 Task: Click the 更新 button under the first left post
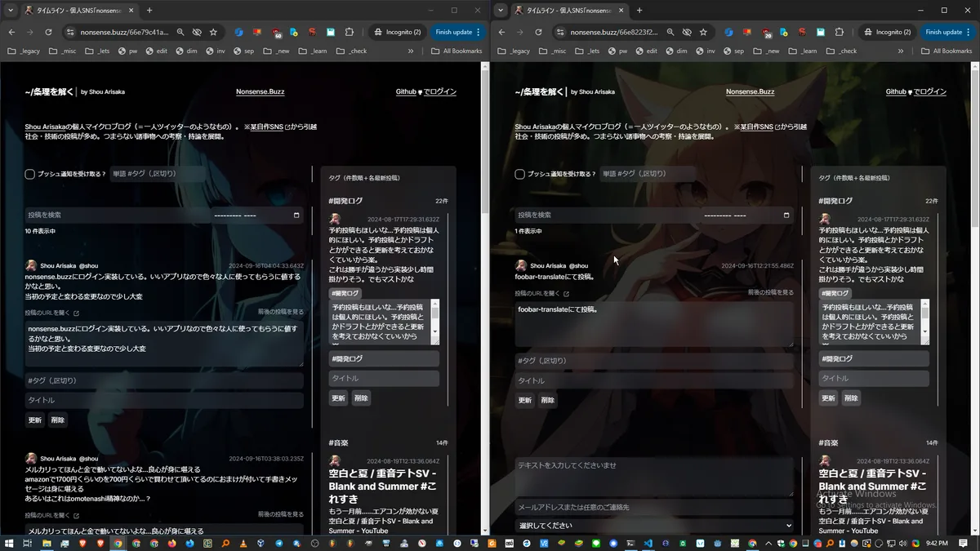(35, 420)
